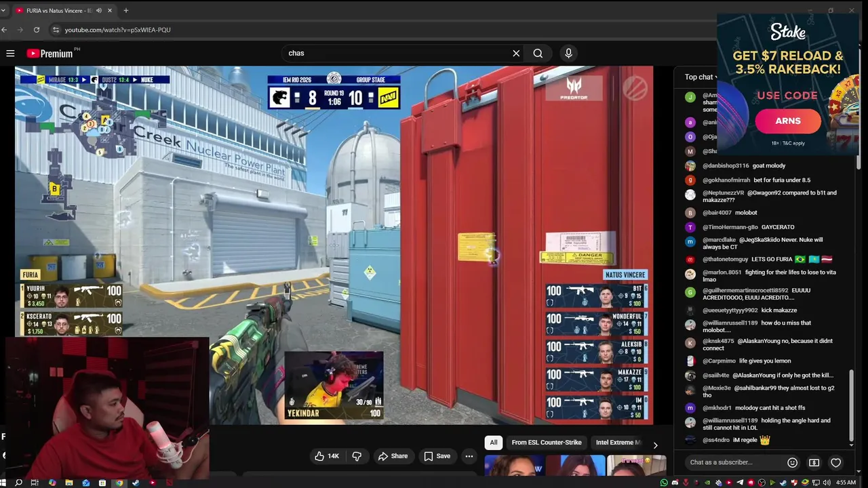Open Super Chat dollar icon

pos(814,462)
